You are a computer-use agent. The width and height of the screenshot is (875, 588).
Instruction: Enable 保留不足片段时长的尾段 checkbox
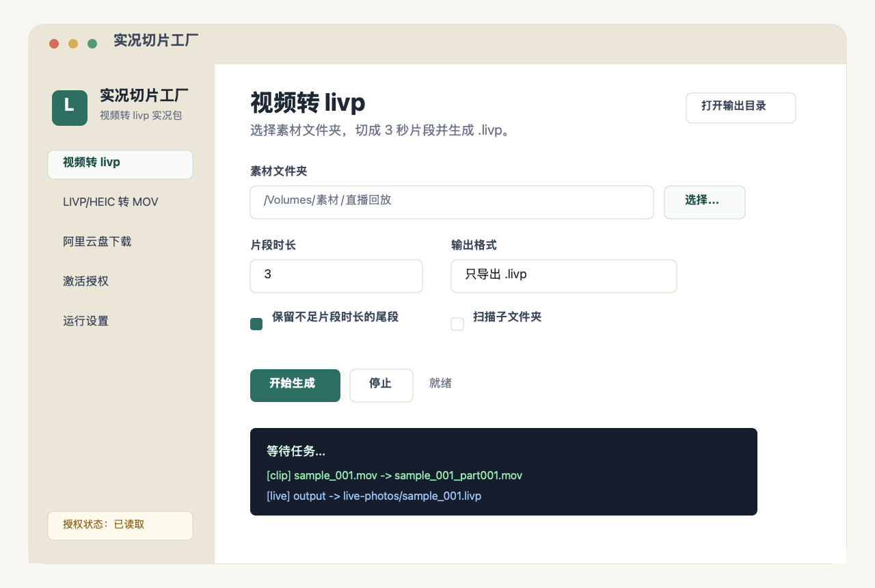point(256,324)
